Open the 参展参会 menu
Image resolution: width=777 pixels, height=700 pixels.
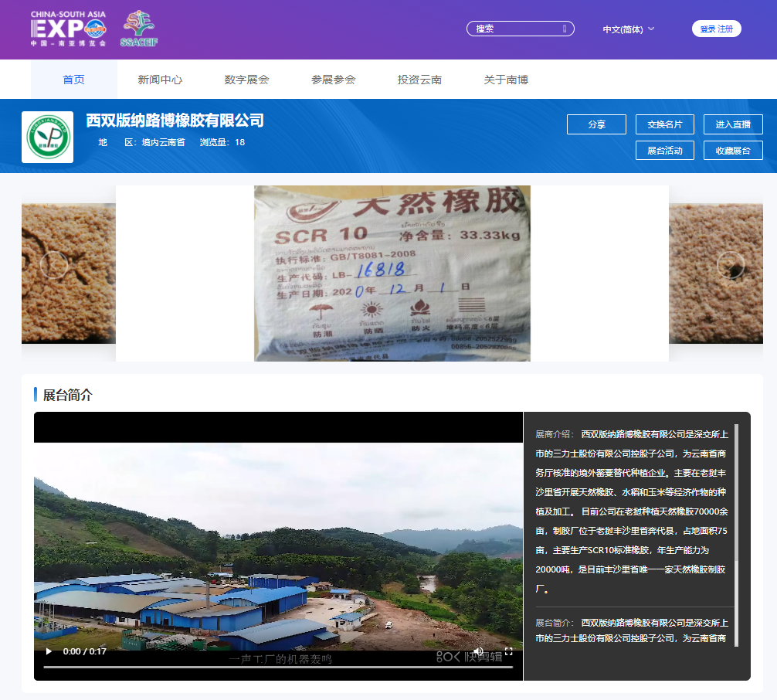[334, 80]
